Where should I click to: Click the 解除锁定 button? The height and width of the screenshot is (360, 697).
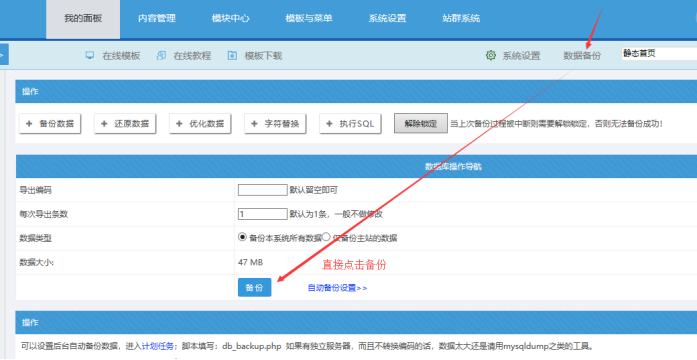pyautogui.click(x=421, y=124)
